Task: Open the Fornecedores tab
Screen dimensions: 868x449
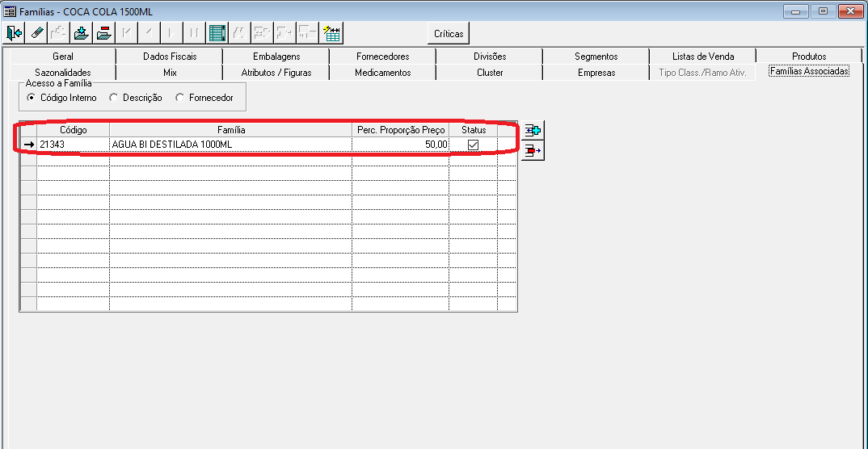Action: pyautogui.click(x=382, y=57)
